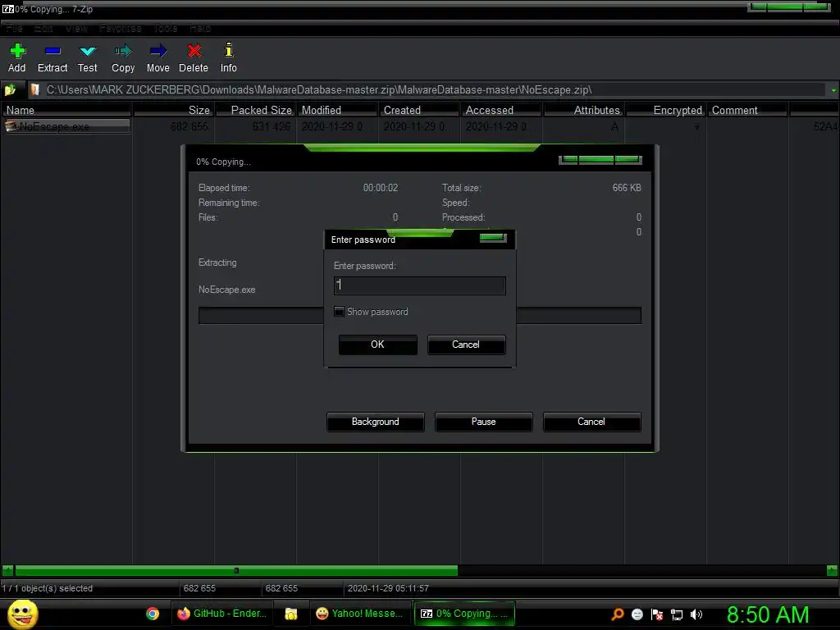Click the scrollbar right arrow

pos(832,571)
